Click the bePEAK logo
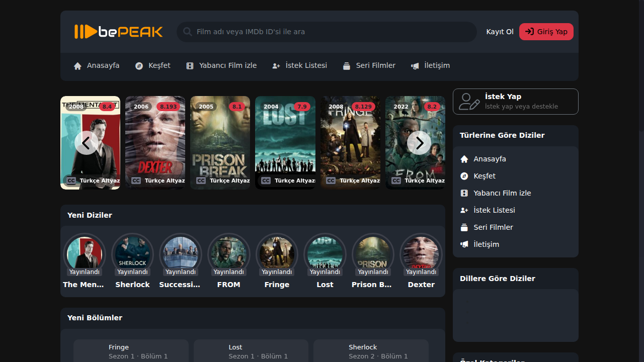Viewport: 644px width, 362px height. [x=119, y=32]
